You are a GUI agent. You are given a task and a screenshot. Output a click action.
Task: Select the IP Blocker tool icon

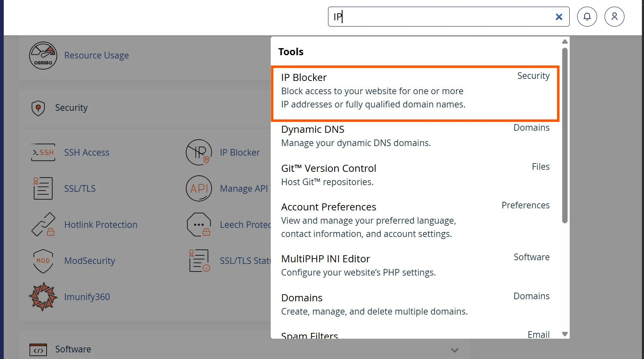click(x=199, y=152)
